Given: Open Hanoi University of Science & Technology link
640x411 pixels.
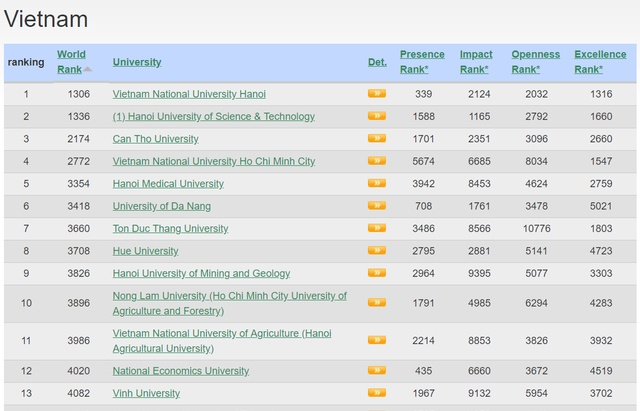Looking at the screenshot, I should click(x=213, y=117).
